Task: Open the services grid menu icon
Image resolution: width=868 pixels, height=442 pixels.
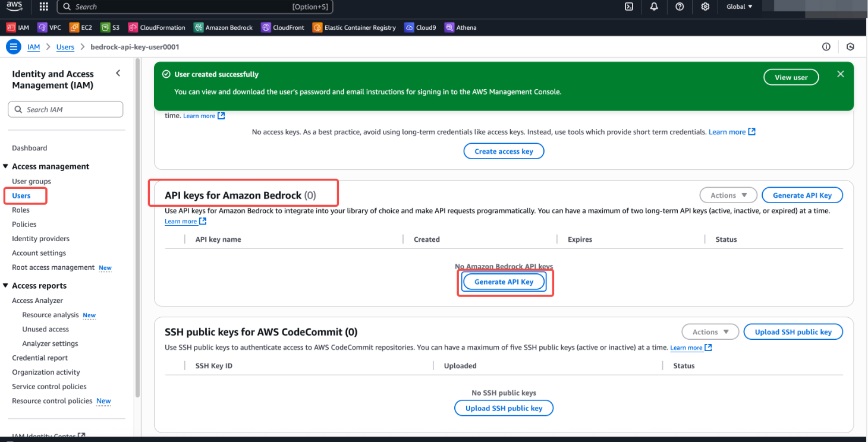Action: tap(43, 7)
